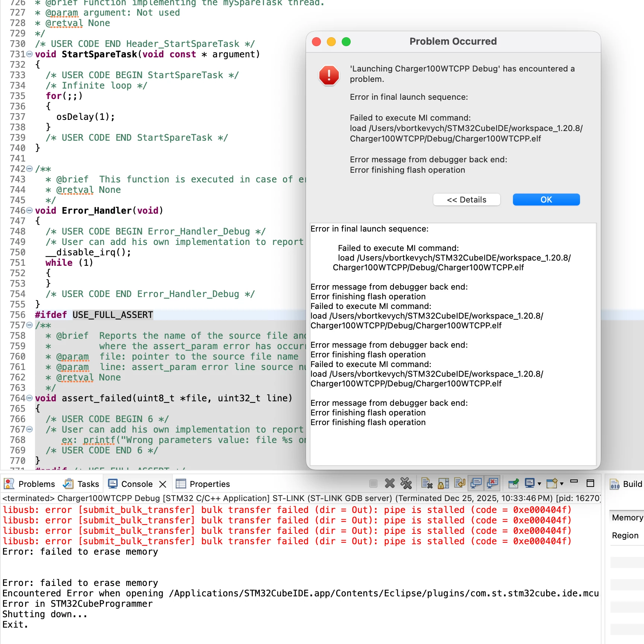Image resolution: width=644 pixels, height=644 pixels.
Task: Click the Display Selected Console icon
Action: pos(530,484)
